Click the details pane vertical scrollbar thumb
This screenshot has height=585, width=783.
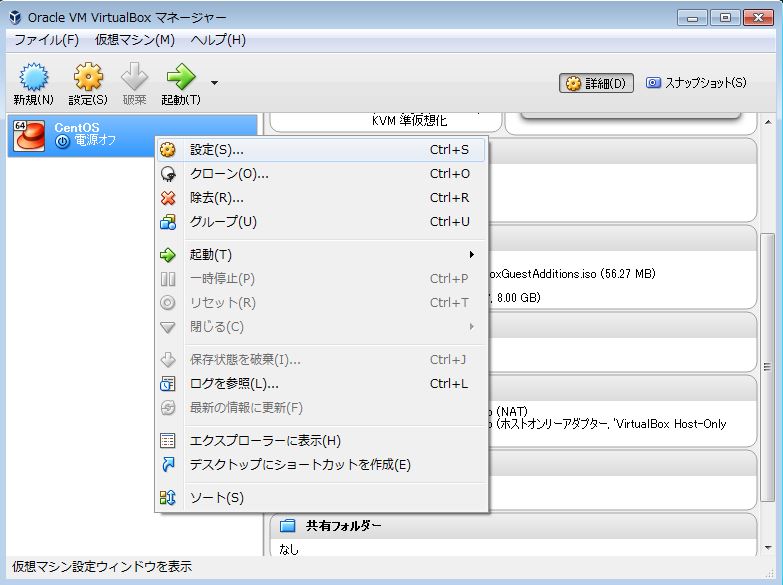768,367
